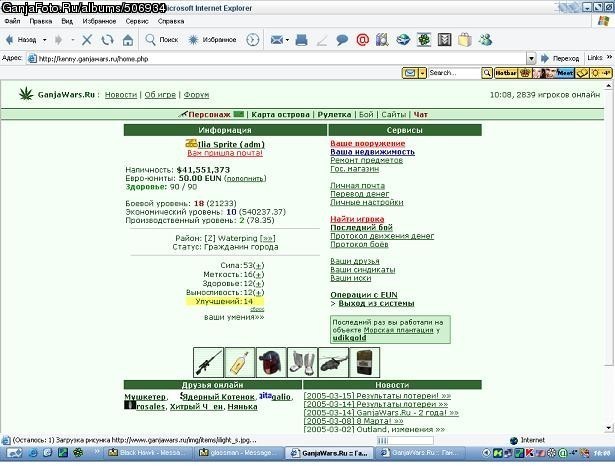Click the helicopter item thumbnail
The width and height of the screenshot is (615, 476).
(333, 362)
